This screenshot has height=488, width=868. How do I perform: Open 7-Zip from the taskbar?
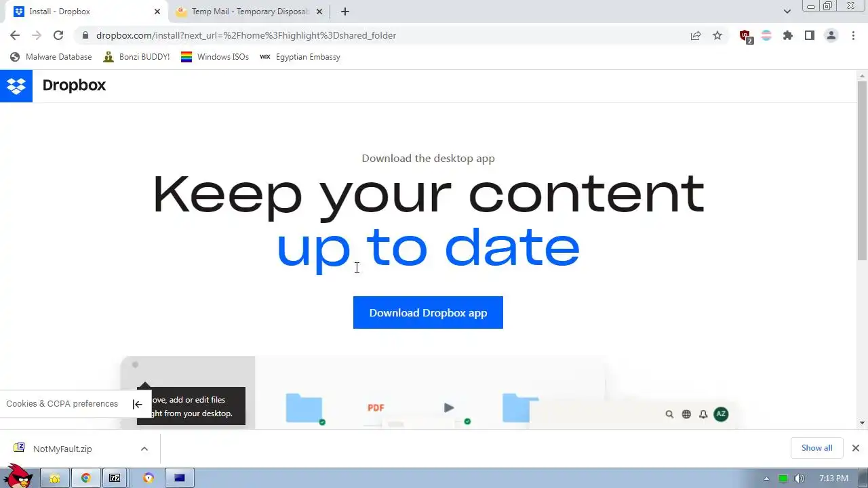click(115, 479)
